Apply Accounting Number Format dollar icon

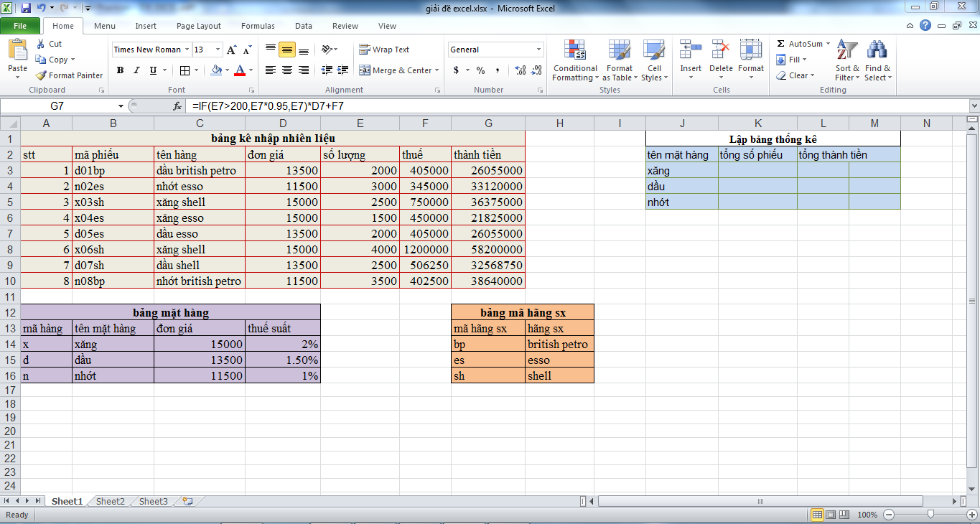point(457,70)
